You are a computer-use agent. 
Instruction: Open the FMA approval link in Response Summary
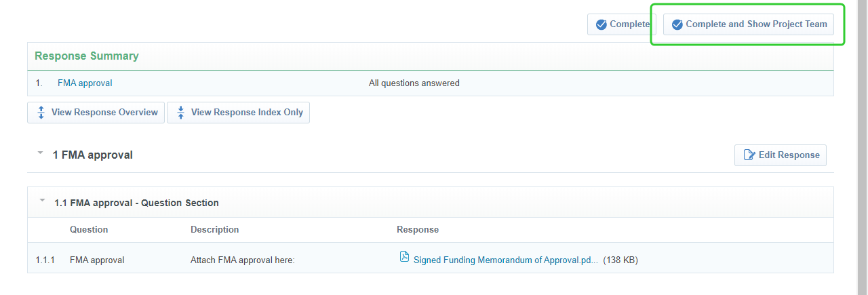point(85,83)
